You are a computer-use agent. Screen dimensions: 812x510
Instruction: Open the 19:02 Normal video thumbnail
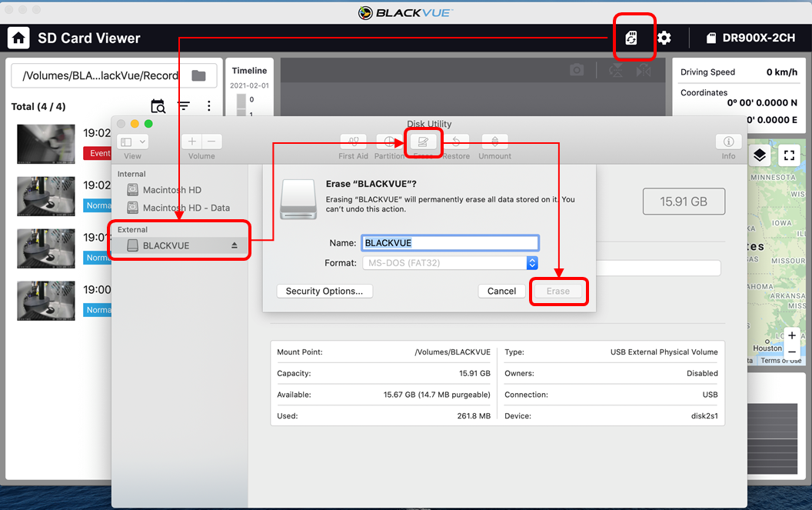coord(45,196)
